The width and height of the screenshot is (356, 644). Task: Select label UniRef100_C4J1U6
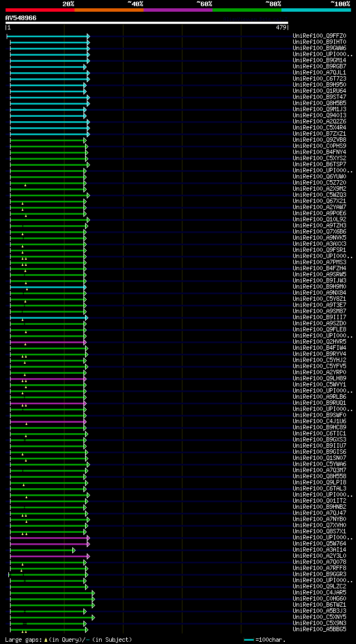319,422
